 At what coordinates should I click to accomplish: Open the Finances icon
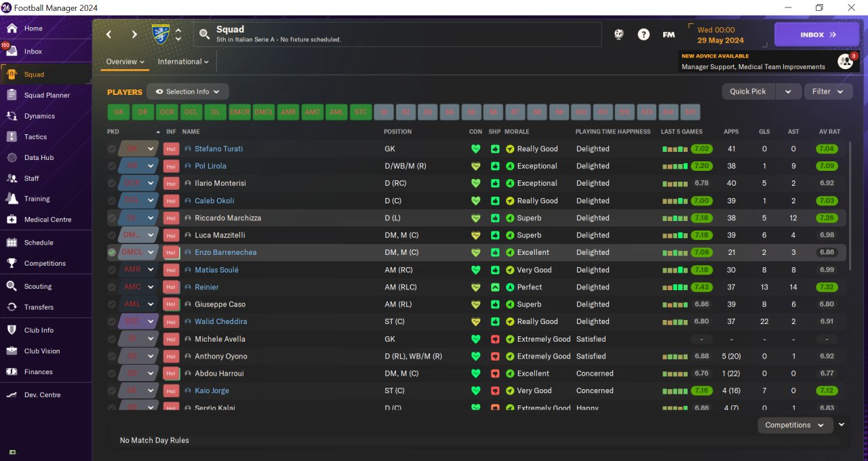coord(12,372)
